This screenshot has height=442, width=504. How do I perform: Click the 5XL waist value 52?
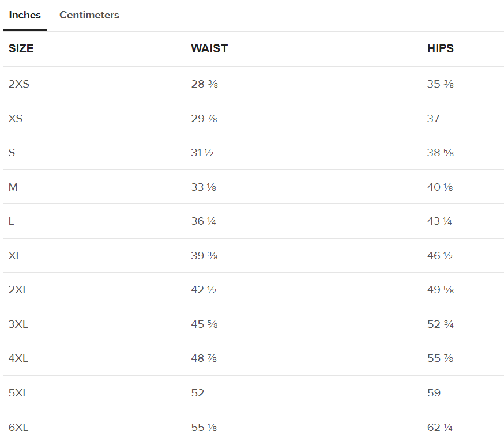(x=198, y=393)
